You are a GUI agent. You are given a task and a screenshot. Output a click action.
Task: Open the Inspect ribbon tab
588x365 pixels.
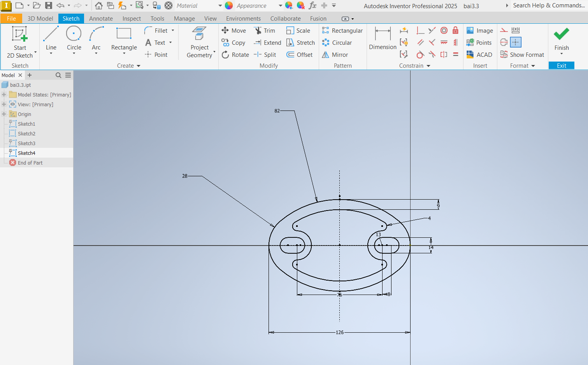click(x=132, y=19)
